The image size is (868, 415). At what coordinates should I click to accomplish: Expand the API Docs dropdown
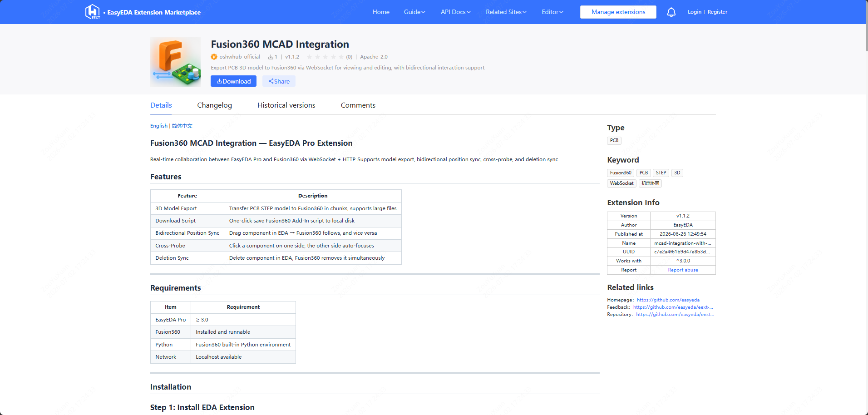pos(456,12)
